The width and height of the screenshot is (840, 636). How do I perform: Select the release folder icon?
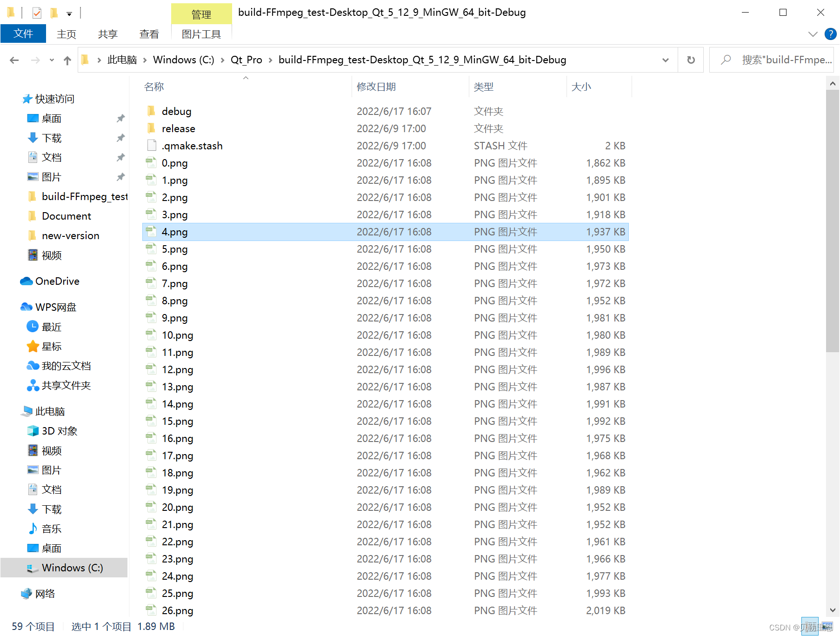click(151, 128)
